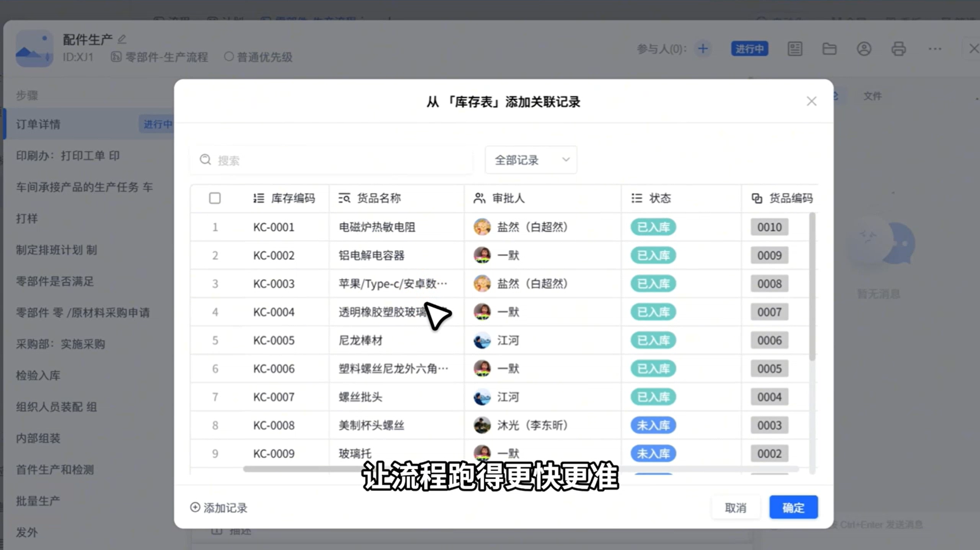Click the horizontal scrollbar under the table

pyautogui.click(x=521, y=469)
